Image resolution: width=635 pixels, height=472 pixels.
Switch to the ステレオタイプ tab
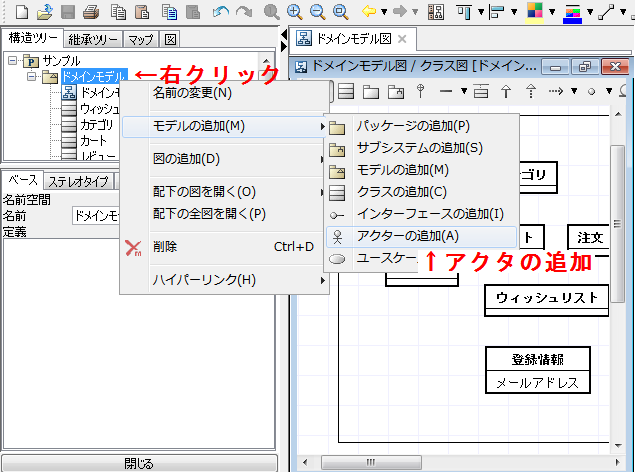click(79, 181)
